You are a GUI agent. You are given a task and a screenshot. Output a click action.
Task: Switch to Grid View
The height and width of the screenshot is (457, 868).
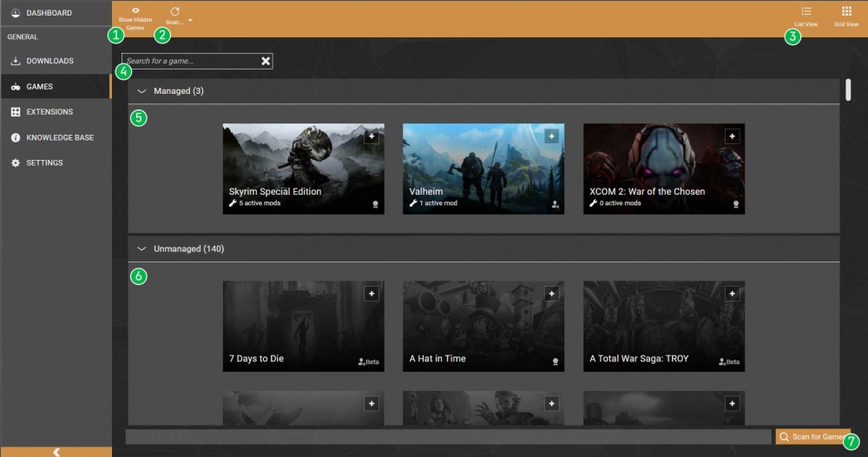(846, 17)
